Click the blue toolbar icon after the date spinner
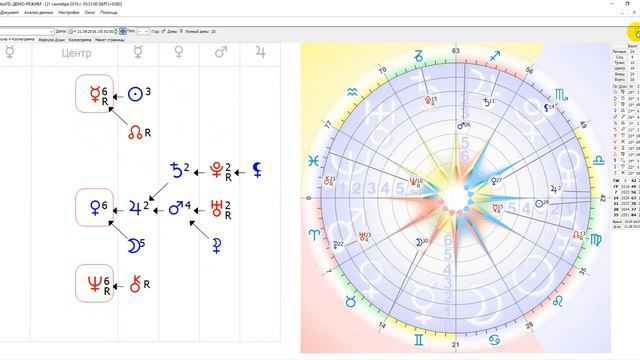 point(122,31)
